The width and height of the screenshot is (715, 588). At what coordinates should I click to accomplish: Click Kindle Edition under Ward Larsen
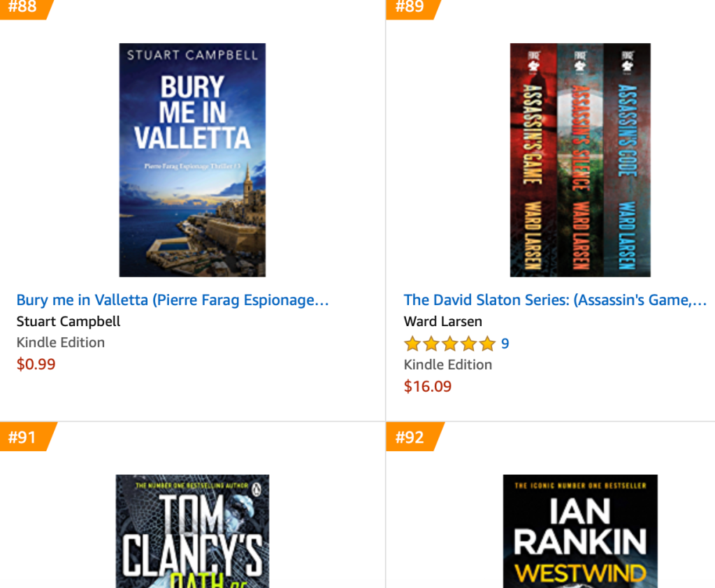tap(448, 365)
